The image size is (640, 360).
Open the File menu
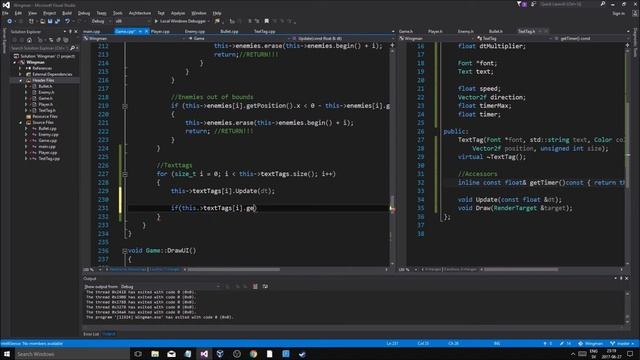(5, 13)
